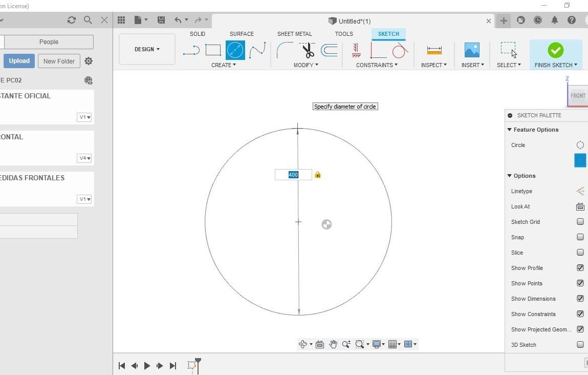Screen dimensions: 588x375
Task: Select the Fillet tool
Action: 285,50
